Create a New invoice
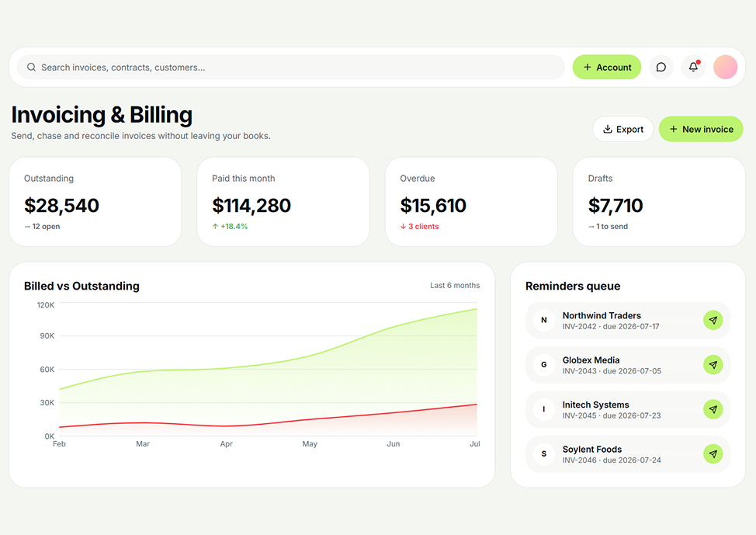This screenshot has width=756, height=535. pos(701,129)
